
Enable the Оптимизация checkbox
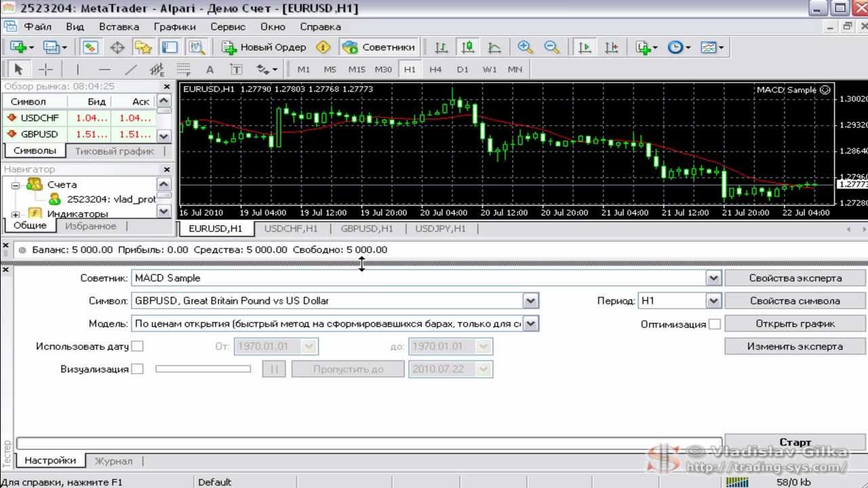[714, 324]
